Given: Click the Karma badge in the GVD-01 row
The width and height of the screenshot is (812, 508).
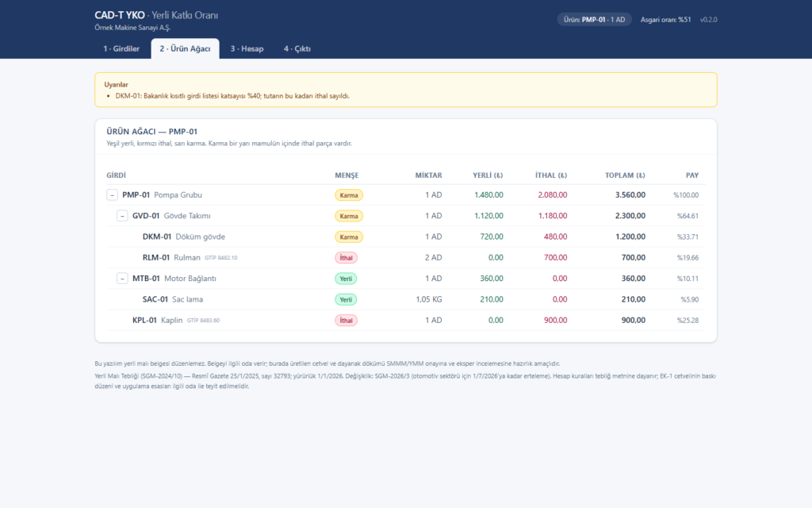Looking at the screenshot, I should 349,216.
